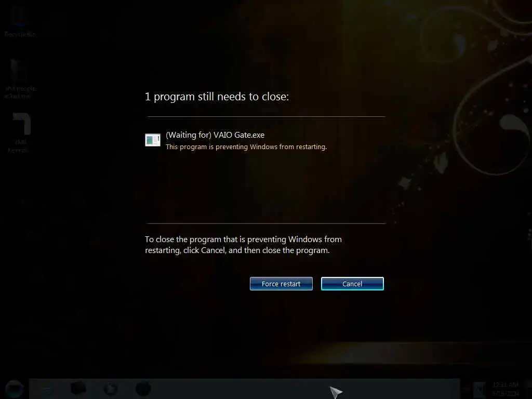Click the dimmed taskbar clock

[x=505, y=389]
